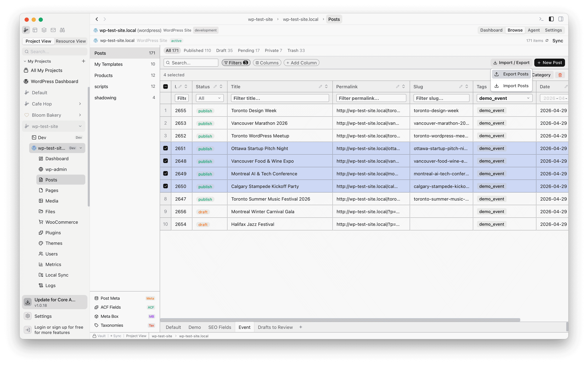Open Settings gear at sidebar bottom
The width and height of the screenshot is (588, 365).
click(x=28, y=316)
